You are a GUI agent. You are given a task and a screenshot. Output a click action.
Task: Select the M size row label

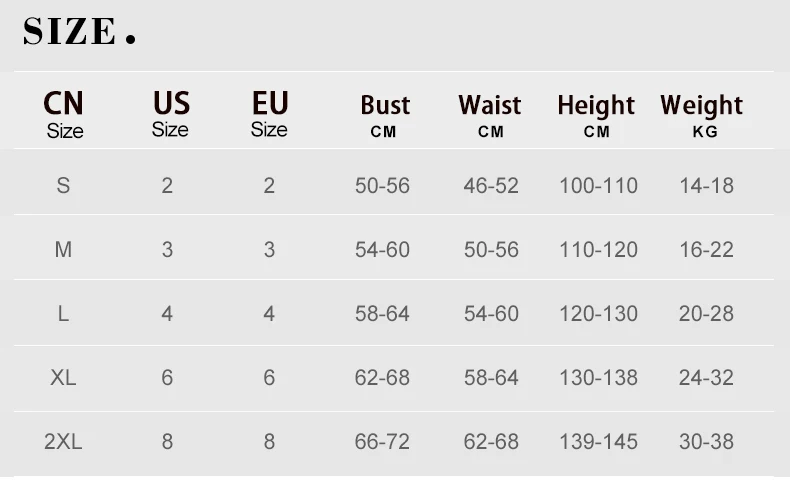[x=63, y=249]
